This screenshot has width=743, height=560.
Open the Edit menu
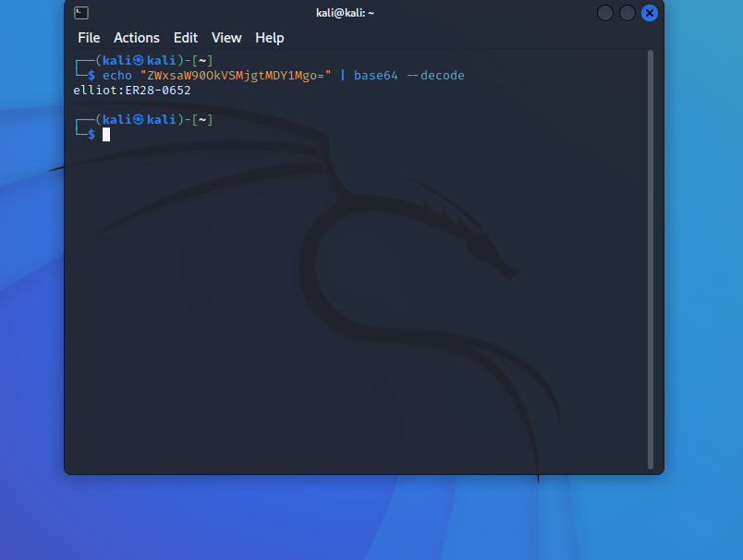[185, 38]
